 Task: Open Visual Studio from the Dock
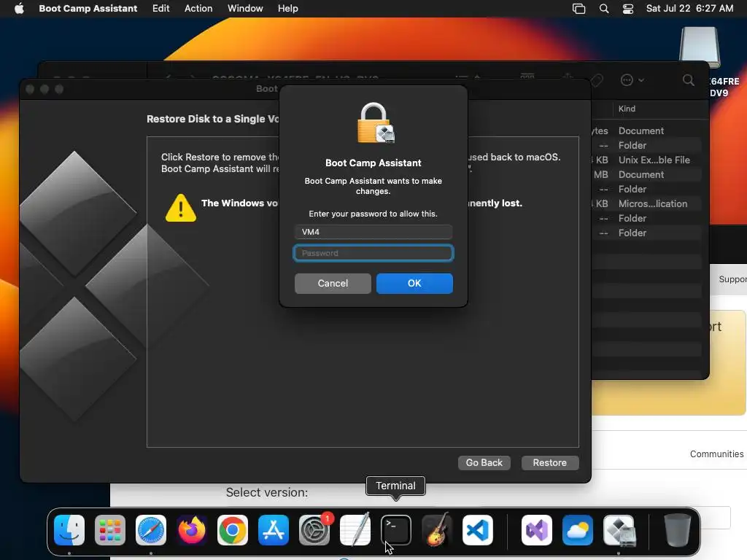[537, 530]
